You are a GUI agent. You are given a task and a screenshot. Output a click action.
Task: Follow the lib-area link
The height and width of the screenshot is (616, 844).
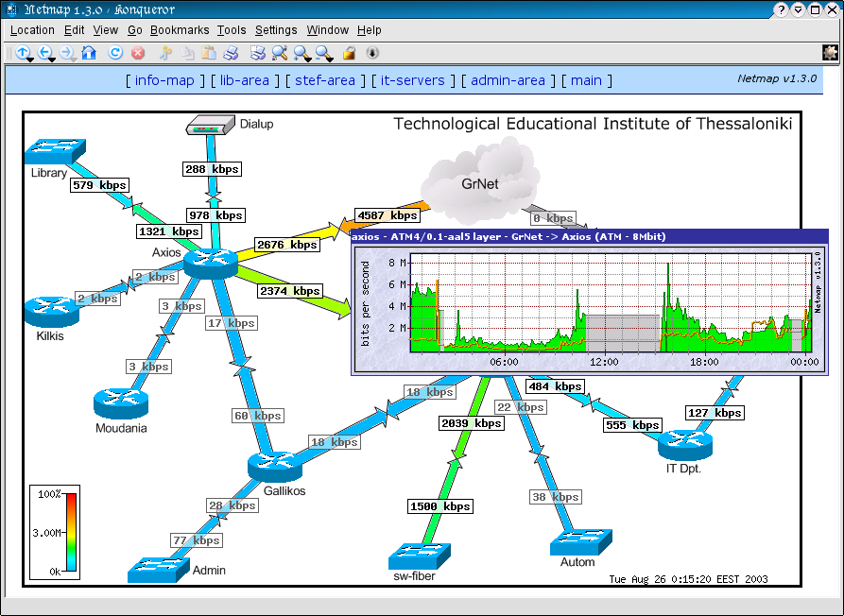(244, 80)
